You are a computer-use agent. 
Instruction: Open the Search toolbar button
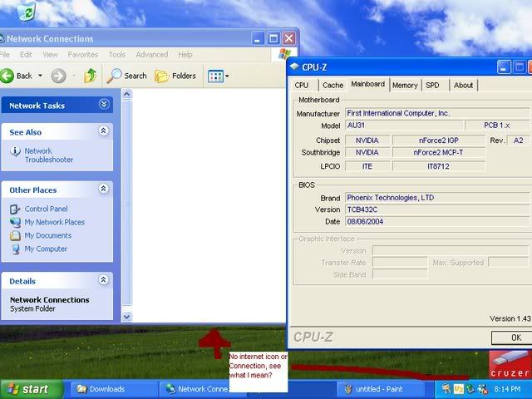pos(127,76)
